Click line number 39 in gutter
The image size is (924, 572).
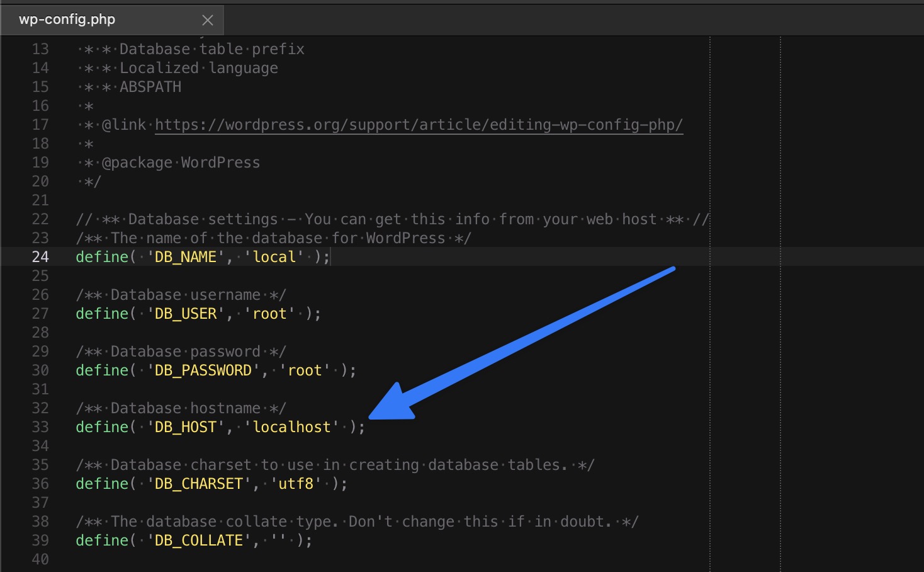(40, 541)
